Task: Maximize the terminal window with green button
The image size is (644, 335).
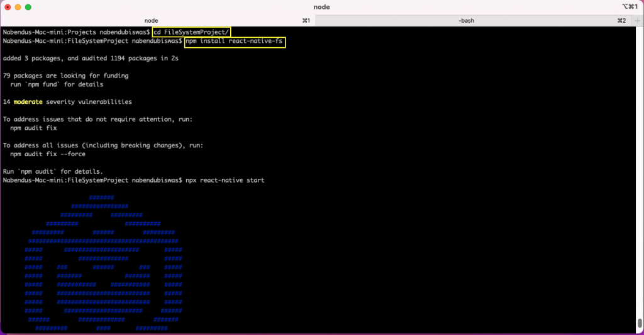Action: pos(28,7)
